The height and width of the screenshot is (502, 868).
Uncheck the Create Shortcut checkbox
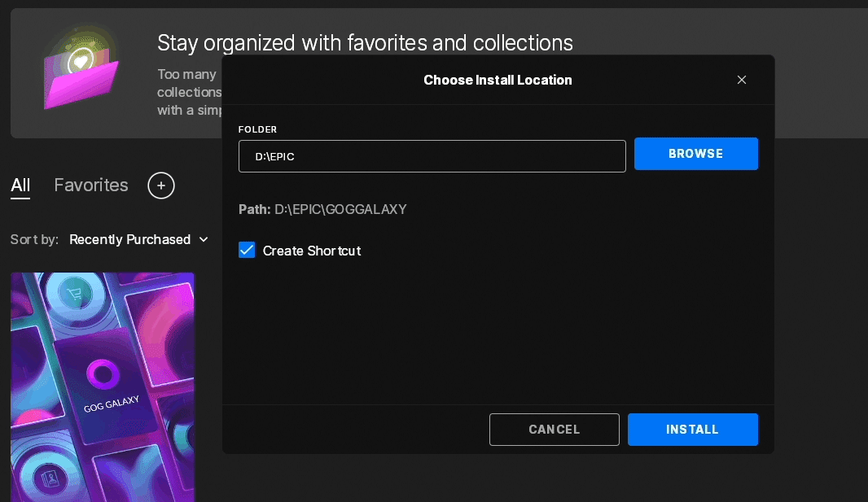[x=247, y=251]
